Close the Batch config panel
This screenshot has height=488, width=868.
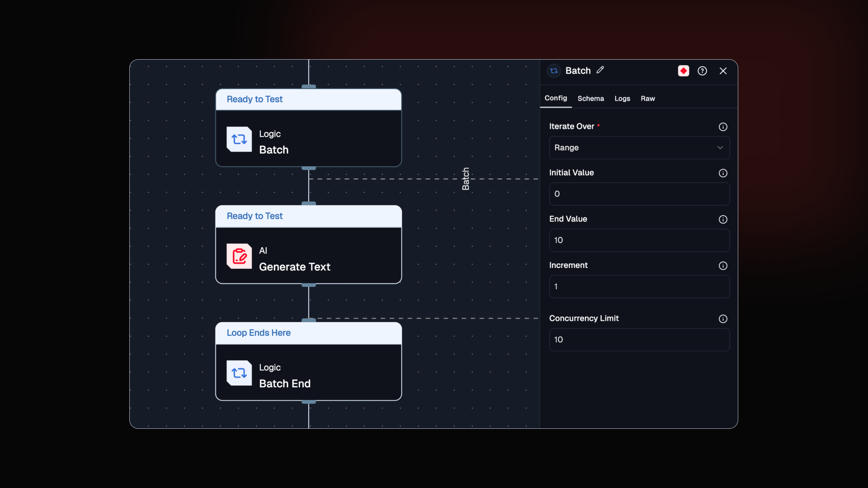[x=723, y=71]
